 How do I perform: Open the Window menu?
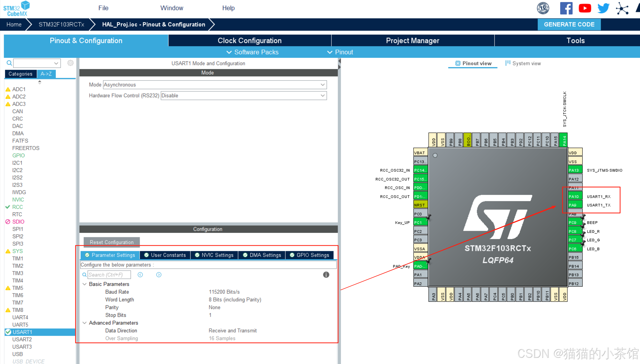172,8
